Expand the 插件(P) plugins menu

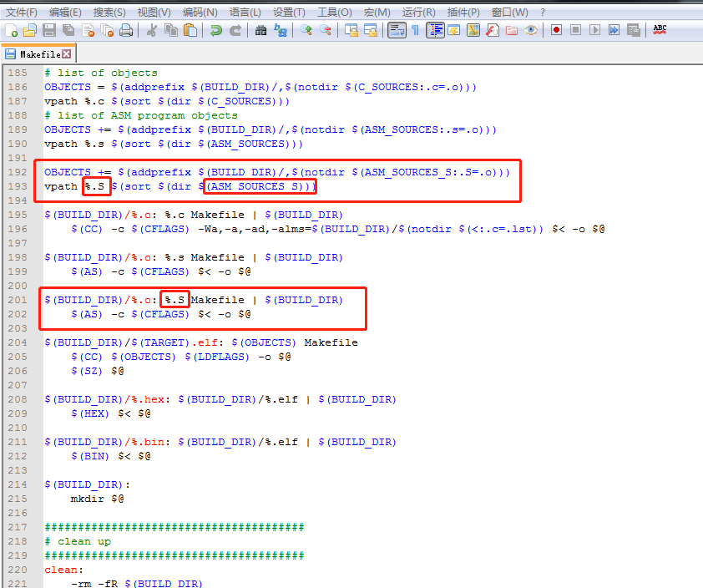coord(463,12)
